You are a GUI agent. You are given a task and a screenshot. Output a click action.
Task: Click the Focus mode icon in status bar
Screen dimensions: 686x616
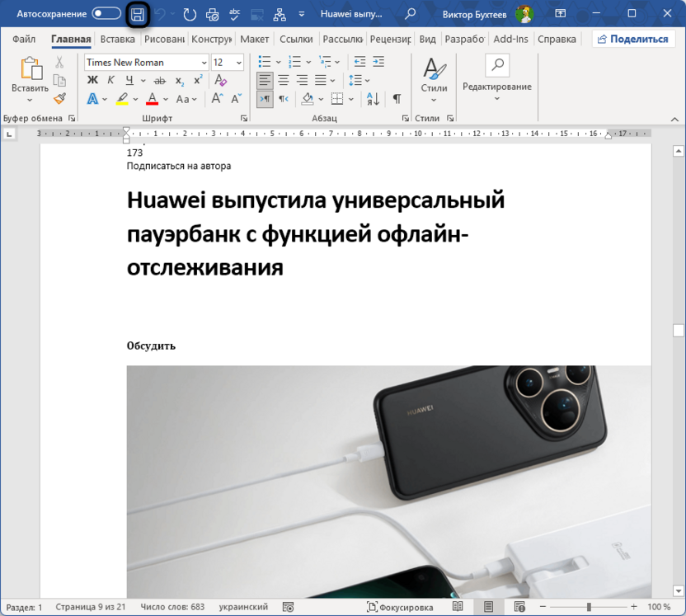[x=372, y=607]
